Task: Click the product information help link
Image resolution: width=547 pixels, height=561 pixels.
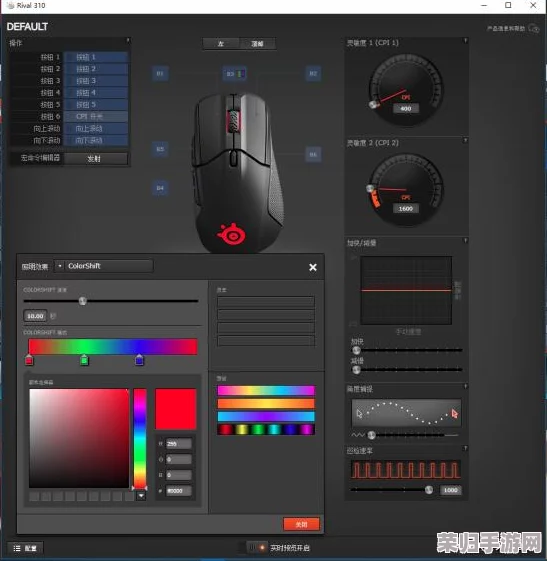Action: pos(506,28)
